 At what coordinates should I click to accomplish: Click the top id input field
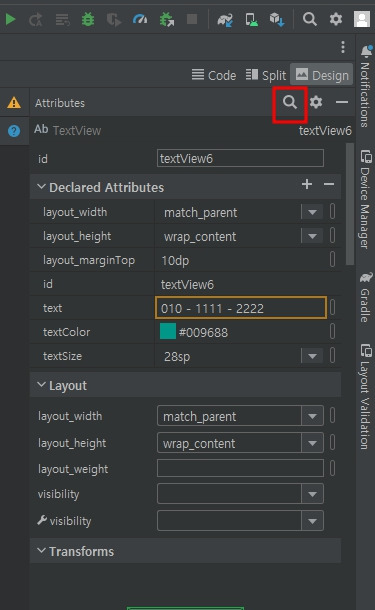[x=240, y=158]
